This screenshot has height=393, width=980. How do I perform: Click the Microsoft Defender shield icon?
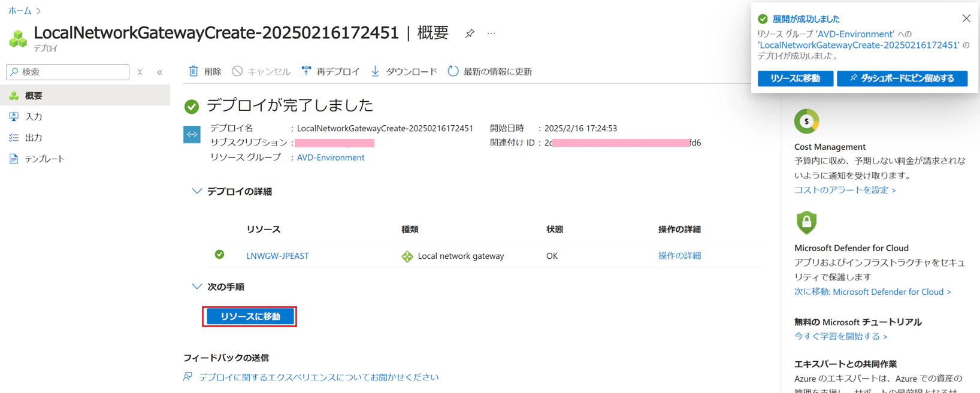806,222
